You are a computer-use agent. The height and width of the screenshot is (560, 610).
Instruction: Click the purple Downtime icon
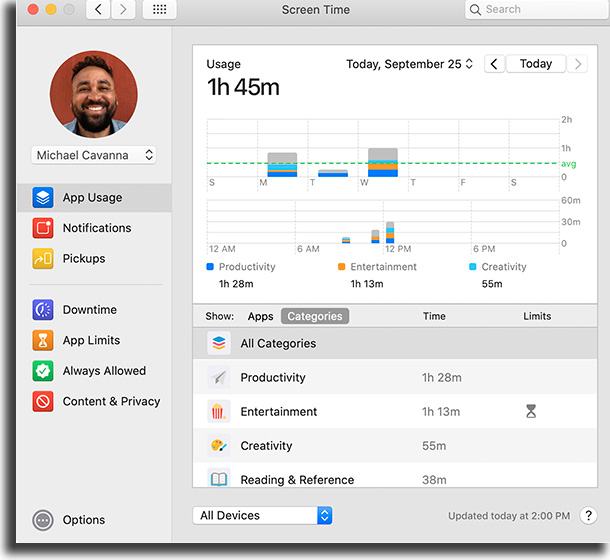(43, 309)
